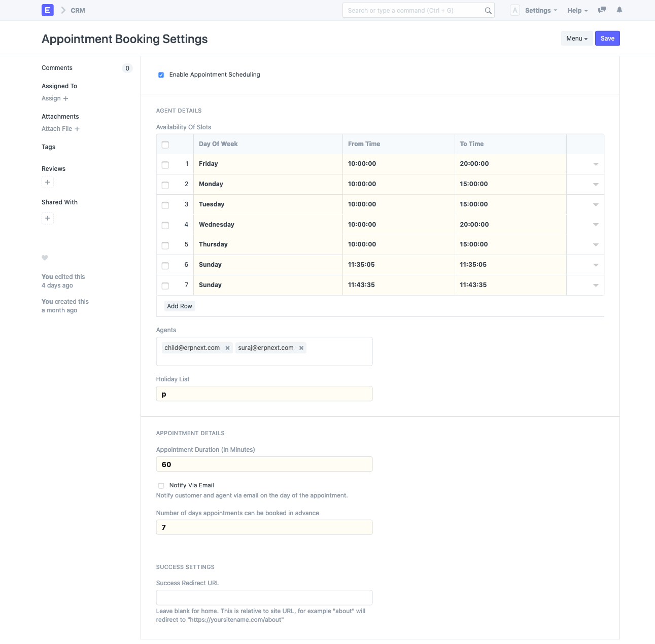Click the search magnifier icon

[488, 10]
